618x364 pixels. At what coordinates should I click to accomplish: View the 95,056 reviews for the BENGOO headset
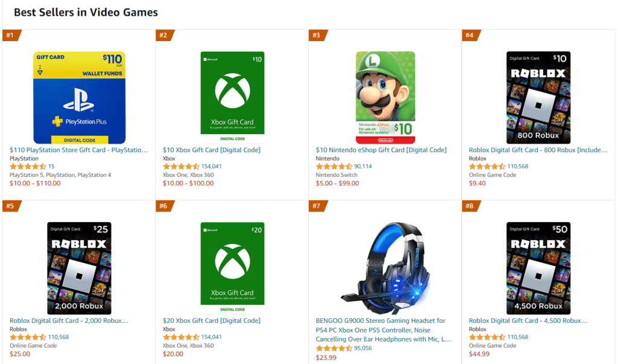(363, 348)
